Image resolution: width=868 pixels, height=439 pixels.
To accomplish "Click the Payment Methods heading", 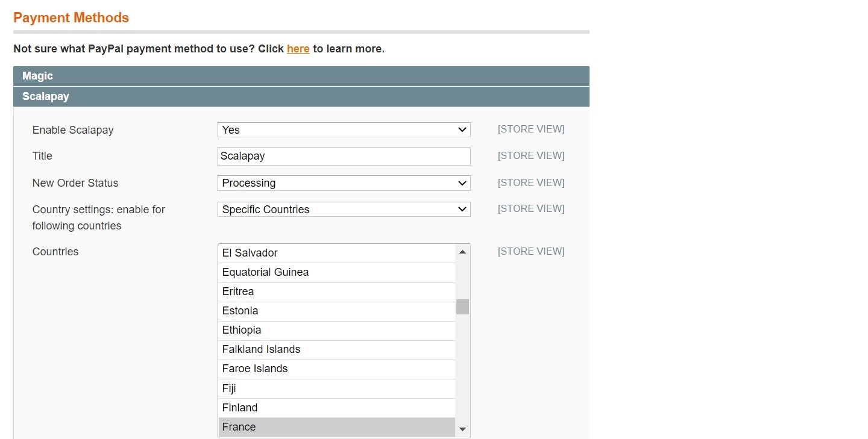I will click(71, 17).
